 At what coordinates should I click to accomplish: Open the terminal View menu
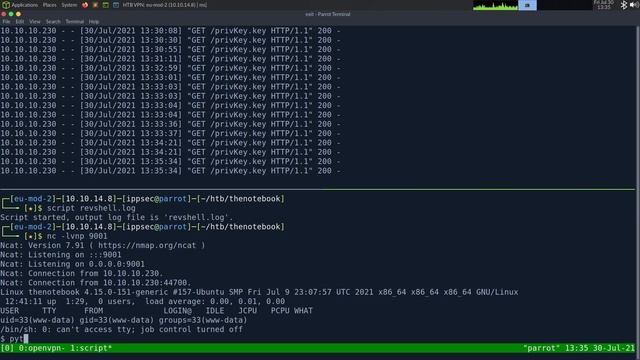coord(35,21)
